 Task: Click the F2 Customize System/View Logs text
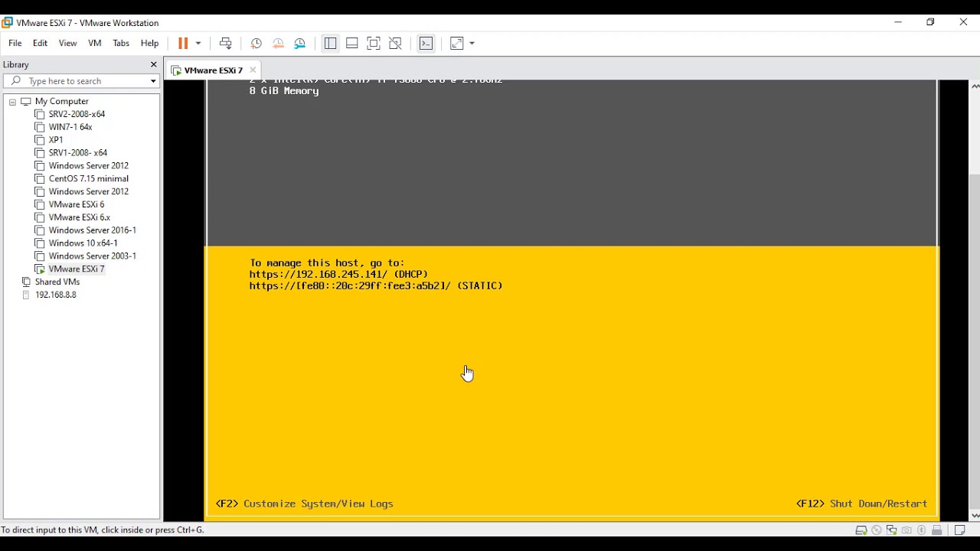tap(305, 504)
